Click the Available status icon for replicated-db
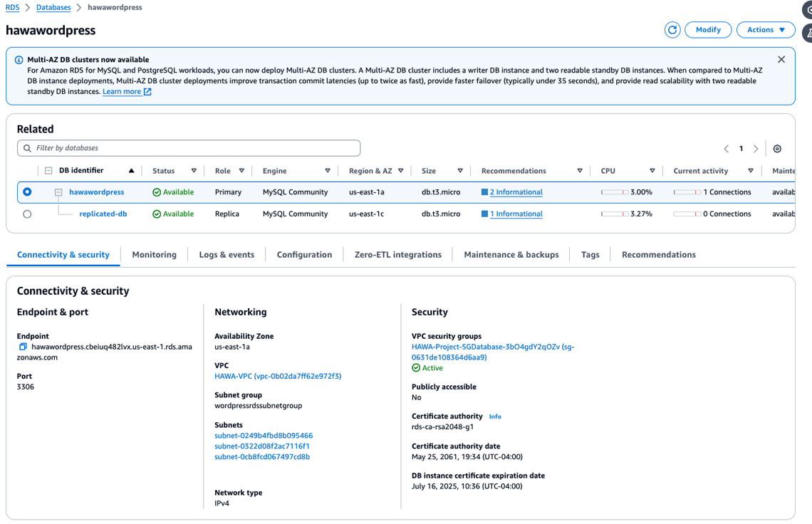 pos(157,214)
